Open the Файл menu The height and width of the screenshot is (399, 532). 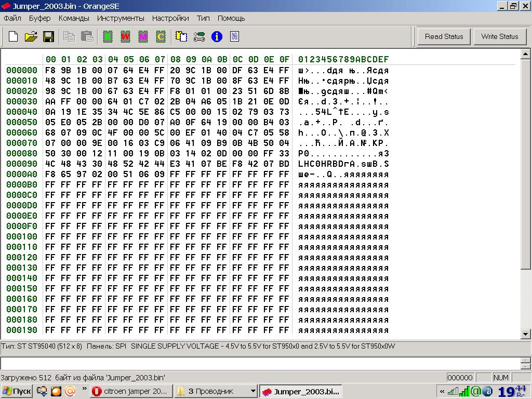pos(12,18)
